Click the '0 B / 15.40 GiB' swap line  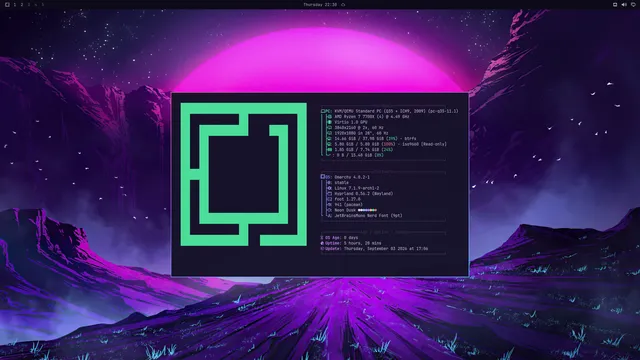(360, 155)
